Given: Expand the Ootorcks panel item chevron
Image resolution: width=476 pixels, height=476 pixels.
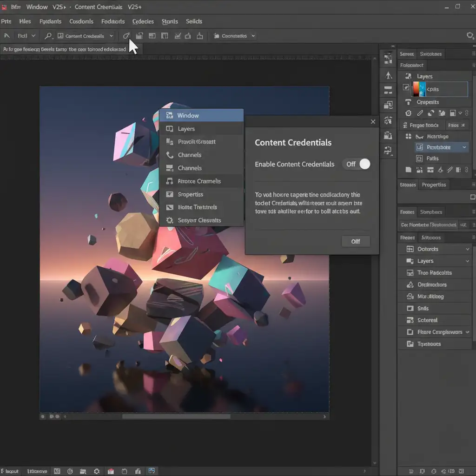Looking at the screenshot, I should (467, 249).
